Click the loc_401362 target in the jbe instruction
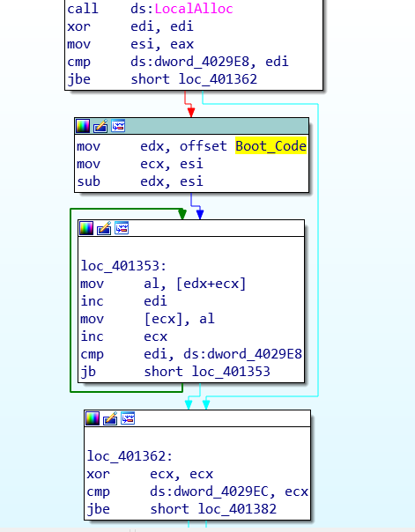Image resolution: width=415 pixels, height=532 pixels. click(x=218, y=79)
